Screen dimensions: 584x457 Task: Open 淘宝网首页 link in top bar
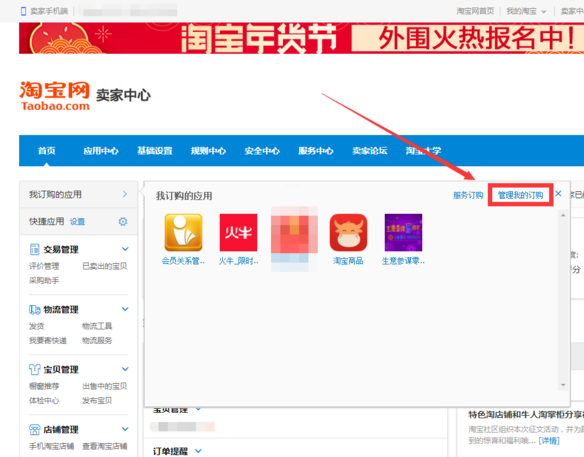click(x=475, y=11)
